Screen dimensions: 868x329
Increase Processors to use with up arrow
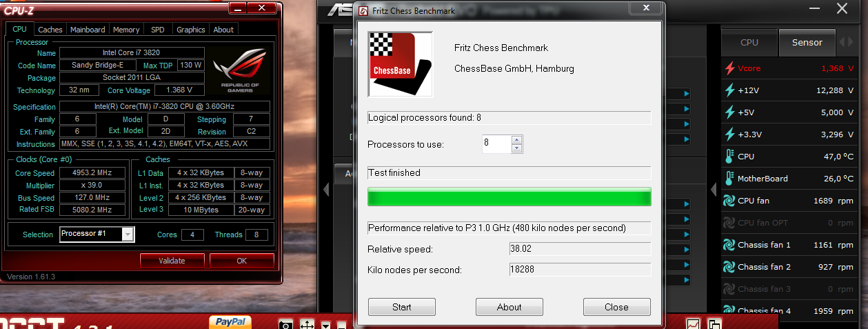pyautogui.click(x=517, y=140)
